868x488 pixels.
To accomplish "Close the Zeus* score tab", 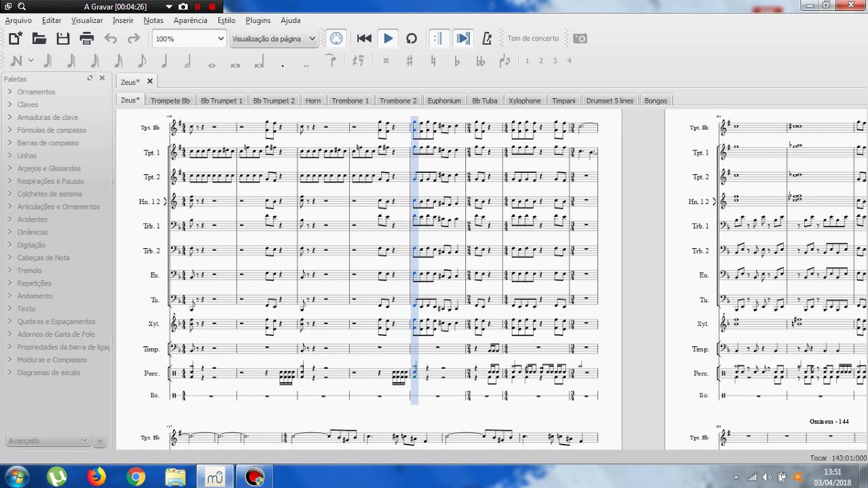I will 150,81.
